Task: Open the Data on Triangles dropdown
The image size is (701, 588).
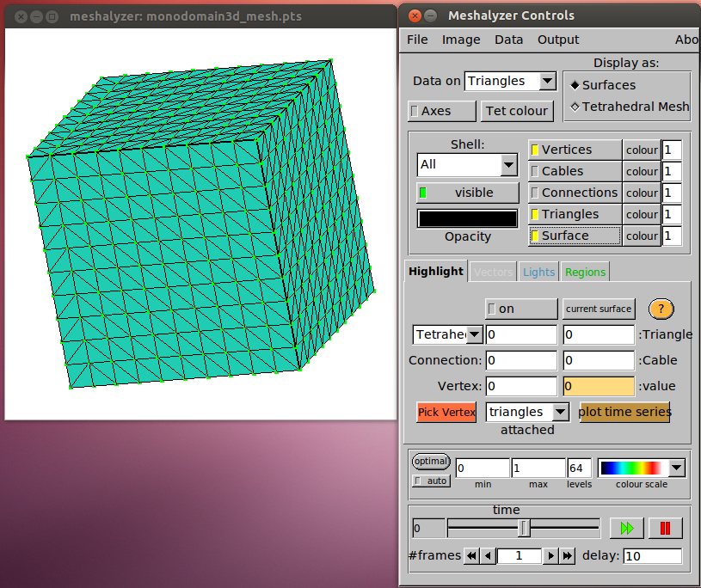Action: pyautogui.click(x=547, y=81)
